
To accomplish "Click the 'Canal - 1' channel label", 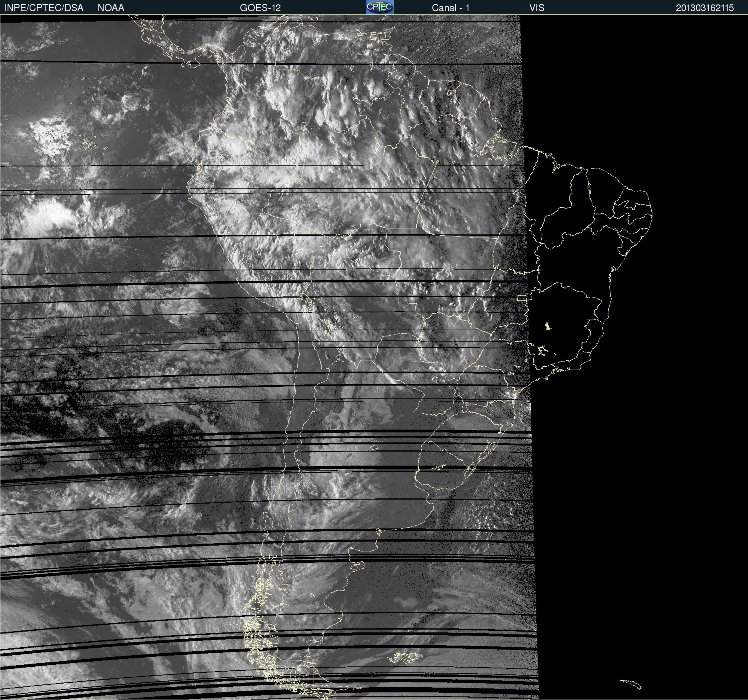I will coord(450,8).
